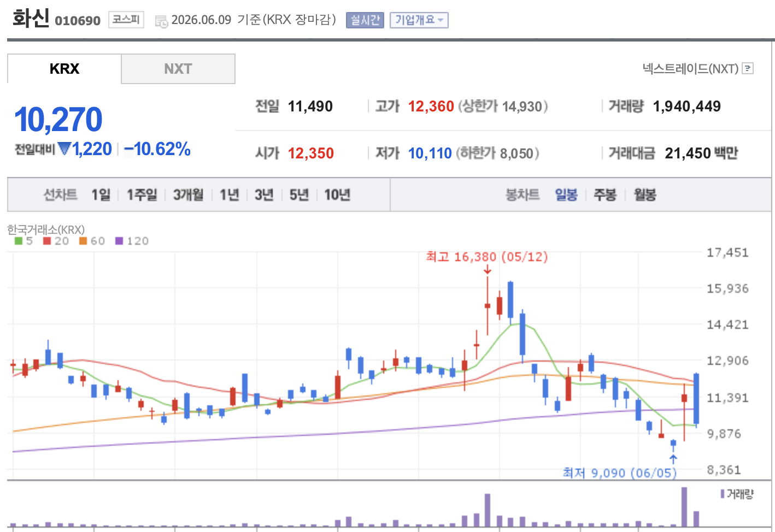The width and height of the screenshot is (775, 532).
Task: Select the 일봉 daily candle chart
Action: 566,194
